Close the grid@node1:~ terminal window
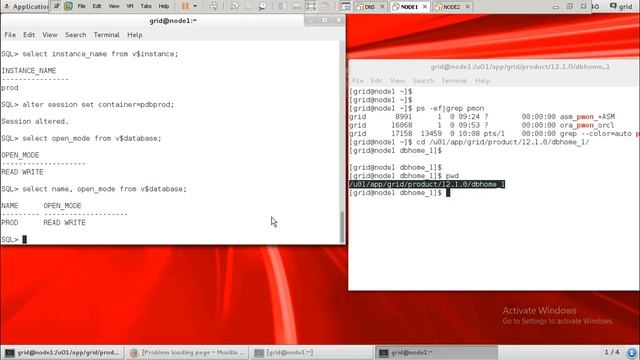The width and height of the screenshot is (640, 360). (x=339, y=20)
